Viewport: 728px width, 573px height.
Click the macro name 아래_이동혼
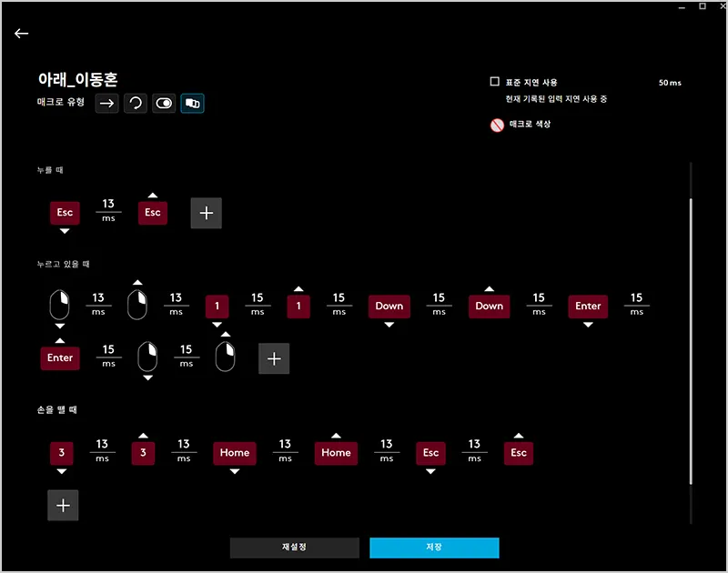77,80
